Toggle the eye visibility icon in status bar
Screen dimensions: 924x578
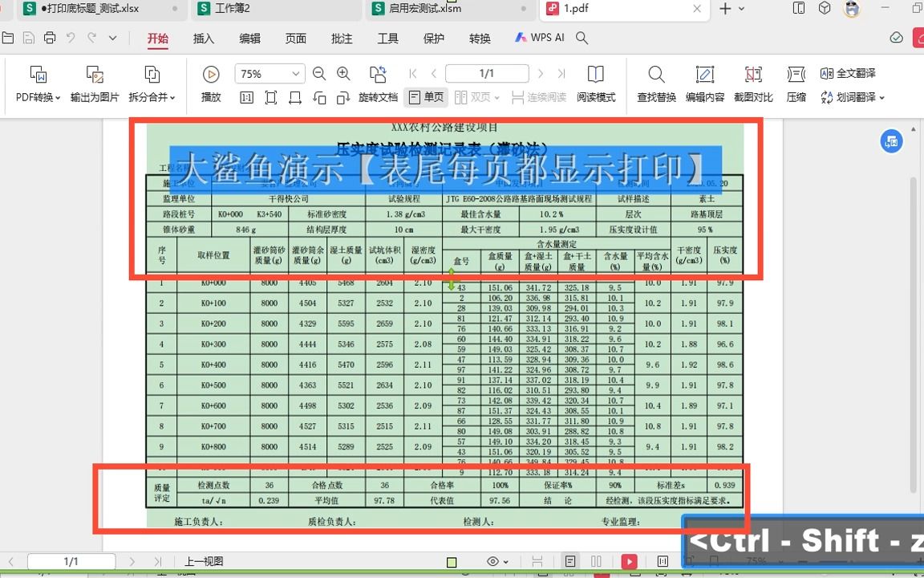492,561
